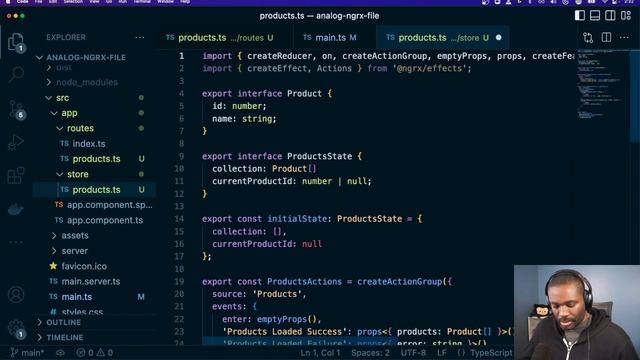Open the Extensions view

(x=16, y=176)
